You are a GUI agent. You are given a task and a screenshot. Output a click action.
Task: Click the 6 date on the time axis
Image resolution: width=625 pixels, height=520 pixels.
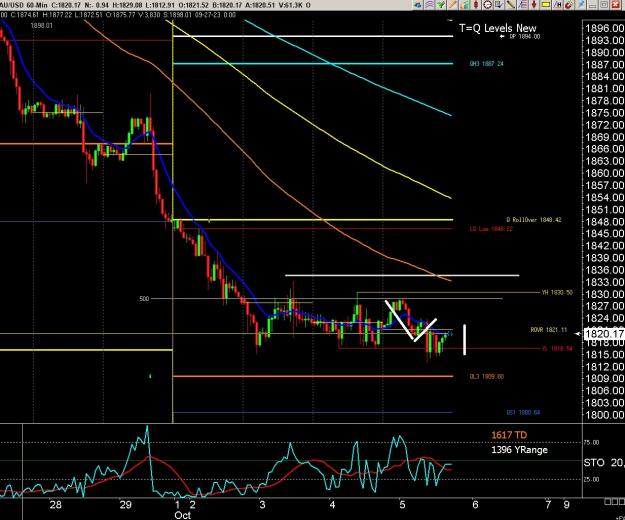click(x=475, y=505)
